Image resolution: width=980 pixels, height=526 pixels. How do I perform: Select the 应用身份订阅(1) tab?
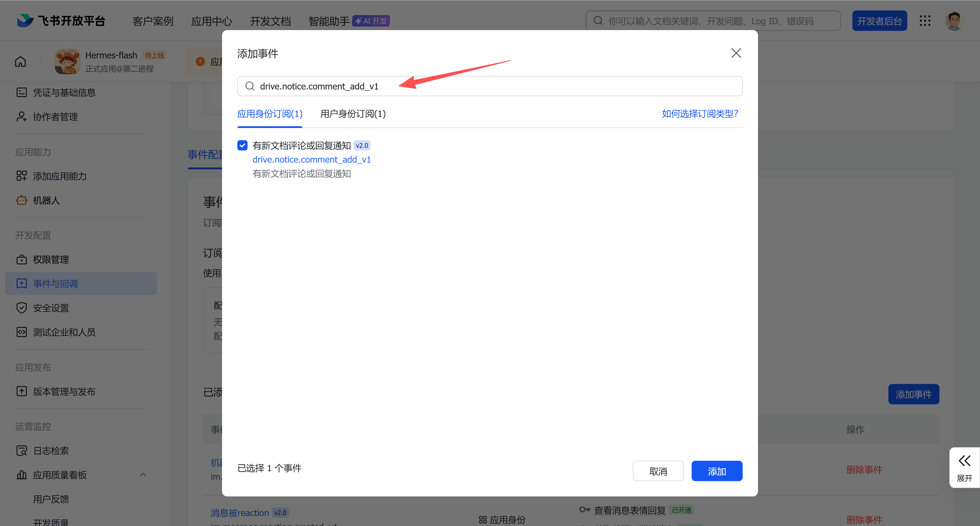270,114
